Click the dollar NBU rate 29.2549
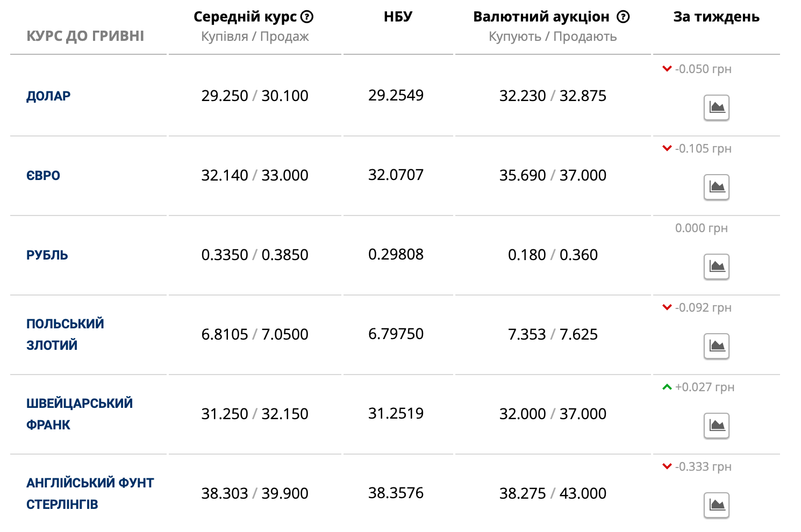 396,96
